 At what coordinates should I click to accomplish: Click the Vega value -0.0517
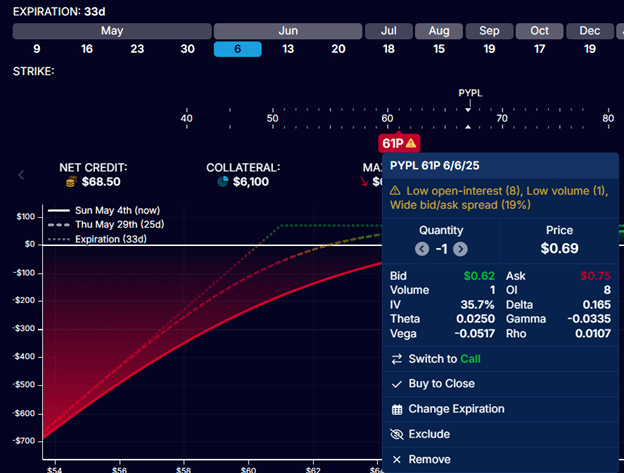click(475, 333)
